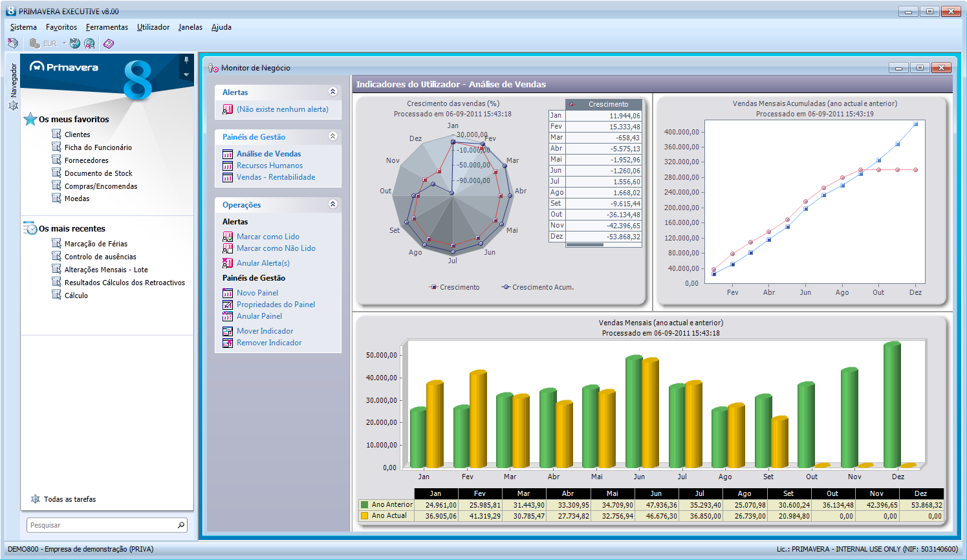Open the Ferramentas menu
Image resolution: width=967 pixels, height=560 pixels.
click(107, 27)
